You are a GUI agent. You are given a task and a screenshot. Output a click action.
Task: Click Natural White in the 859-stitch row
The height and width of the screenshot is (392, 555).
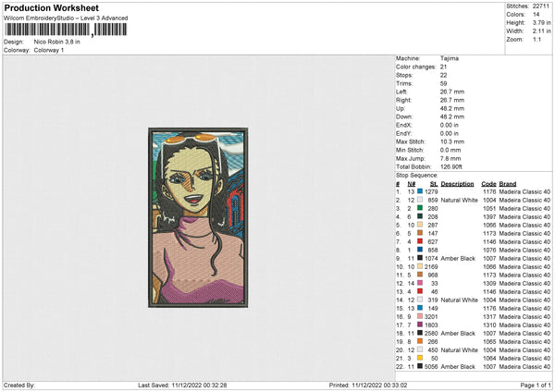coord(459,200)
